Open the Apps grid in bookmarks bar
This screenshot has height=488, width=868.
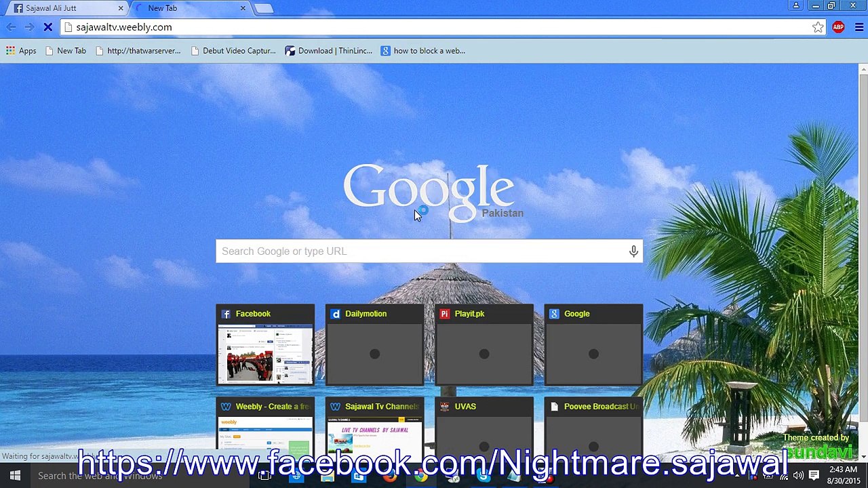[21, 51]
